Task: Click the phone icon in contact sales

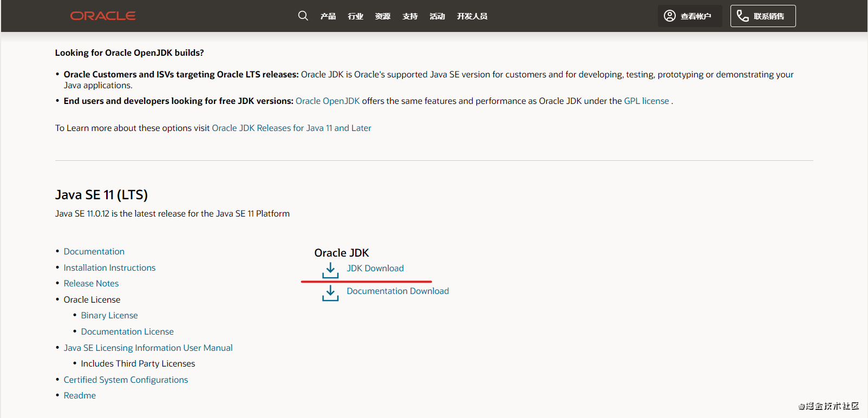Action: click(x=742, y=16)
